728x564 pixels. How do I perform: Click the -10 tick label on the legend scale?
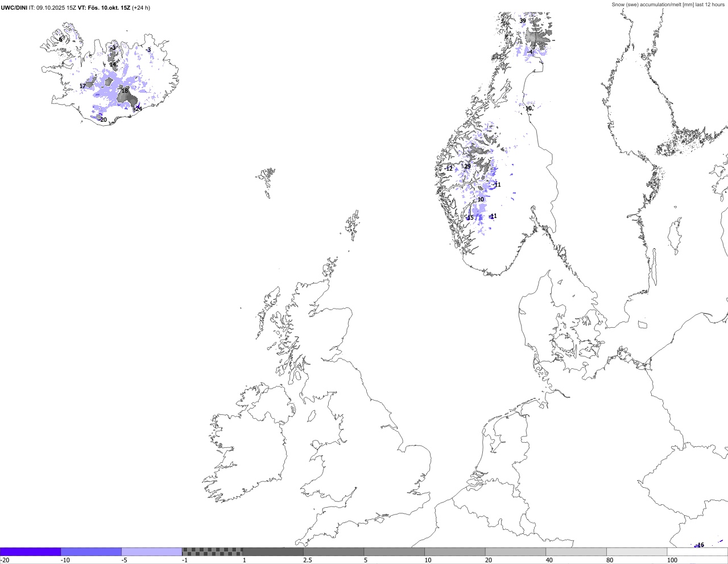(65, 560)
